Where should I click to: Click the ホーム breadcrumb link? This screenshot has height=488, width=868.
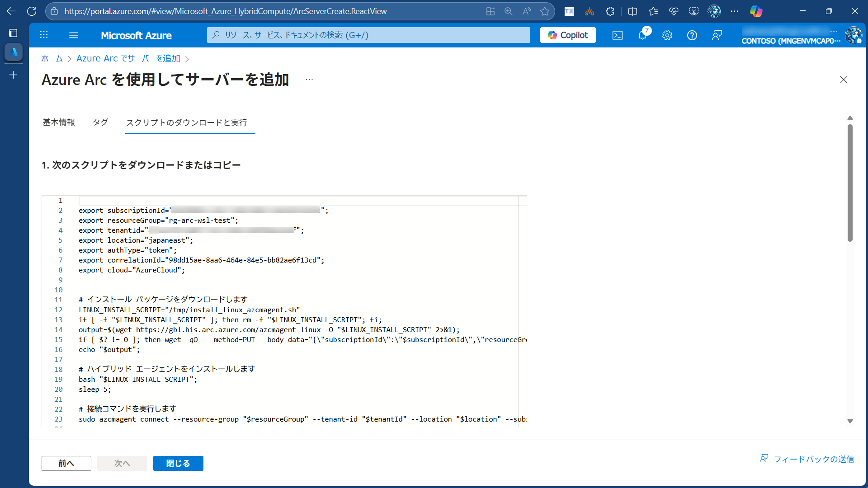click(52, 58)
